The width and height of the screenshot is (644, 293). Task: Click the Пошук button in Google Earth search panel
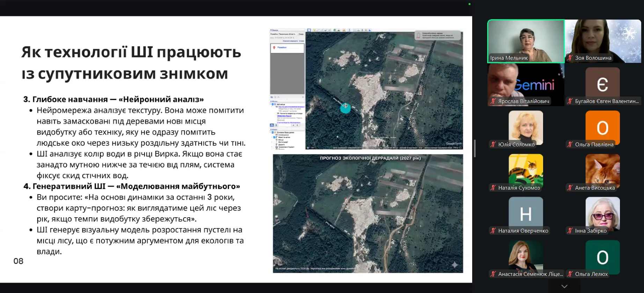click(301, 34)
